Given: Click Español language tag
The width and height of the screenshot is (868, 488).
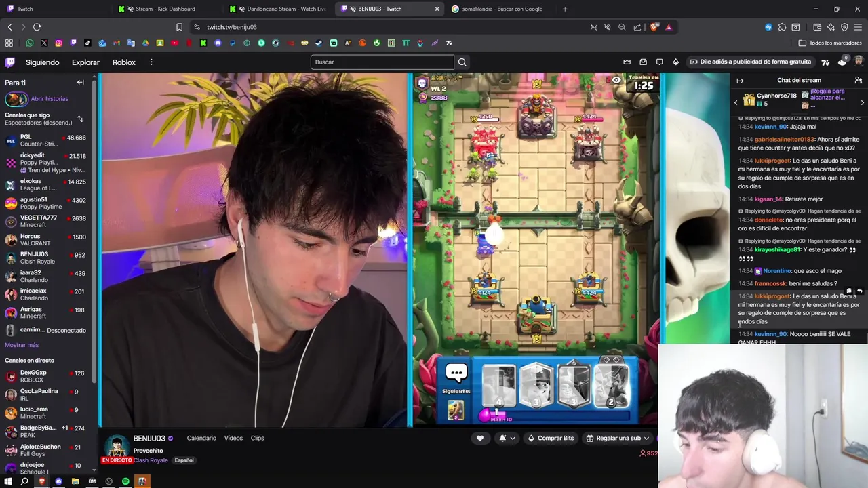Looking at the screenshot, I should pyautogui.click(x=184, y=460).
